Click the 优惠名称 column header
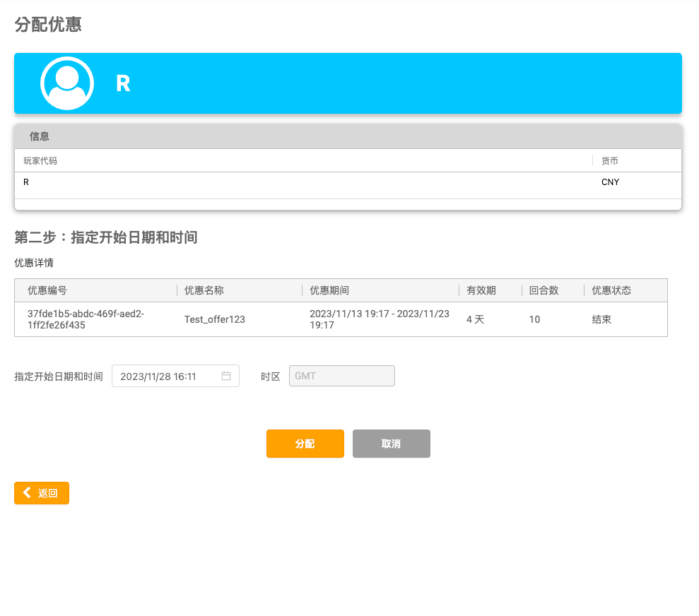The image size is (699, 616). (204, 290)
